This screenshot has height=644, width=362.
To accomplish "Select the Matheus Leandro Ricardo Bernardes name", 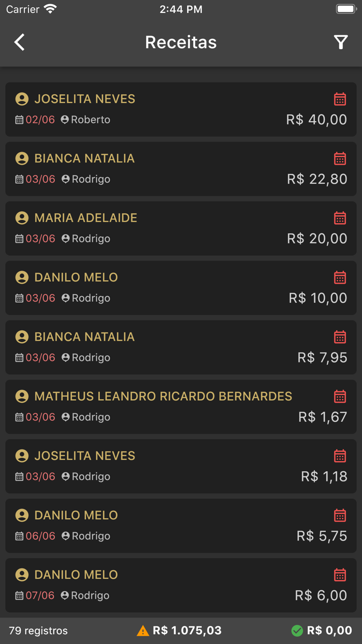I will click(x=163, y=397).
